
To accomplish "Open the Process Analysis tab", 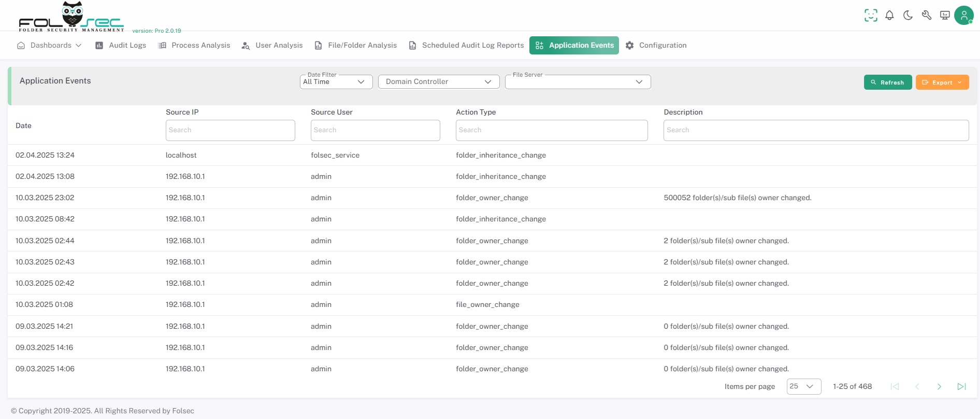I will click(x=194, y=46).
